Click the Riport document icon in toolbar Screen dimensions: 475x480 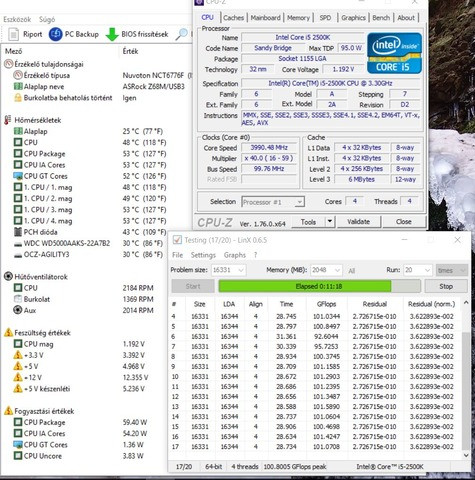(x=14, y=34)
